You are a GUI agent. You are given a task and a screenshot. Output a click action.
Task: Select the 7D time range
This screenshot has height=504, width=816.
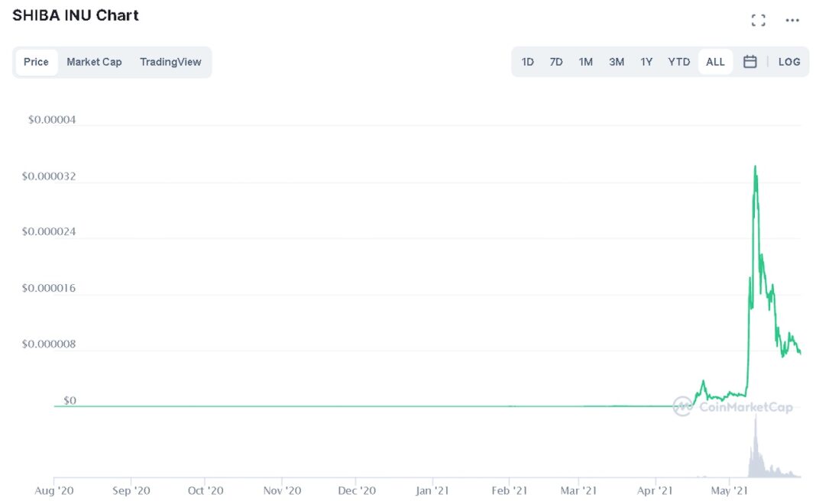click(x=555, y=62)
